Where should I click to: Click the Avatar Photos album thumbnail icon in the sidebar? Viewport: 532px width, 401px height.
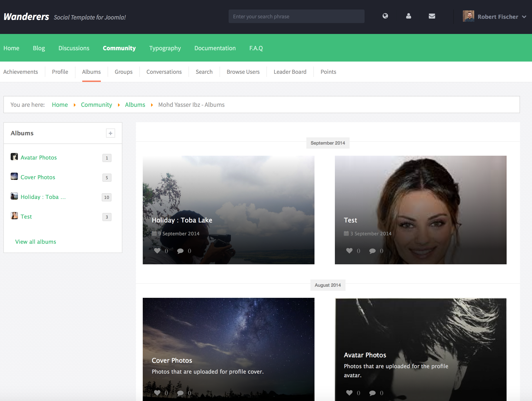point(14,157)
